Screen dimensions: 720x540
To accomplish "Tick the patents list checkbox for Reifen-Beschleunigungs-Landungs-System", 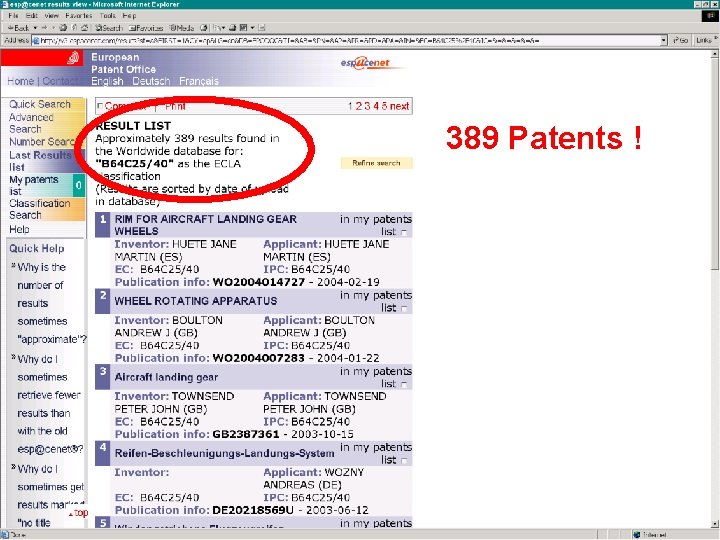I will (404, 461).
